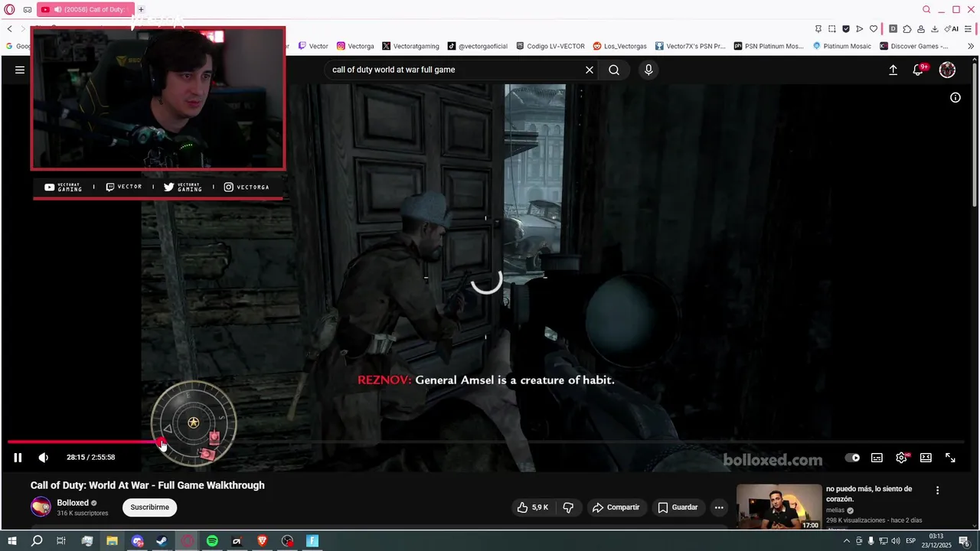Open Opera easy setup sliders icon

969,29
